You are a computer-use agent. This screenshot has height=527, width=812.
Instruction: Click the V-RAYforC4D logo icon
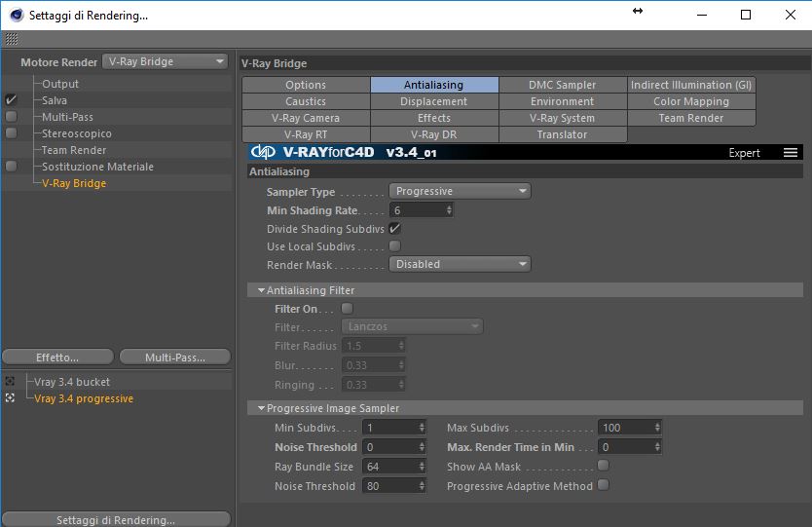(x=263, y=152)
